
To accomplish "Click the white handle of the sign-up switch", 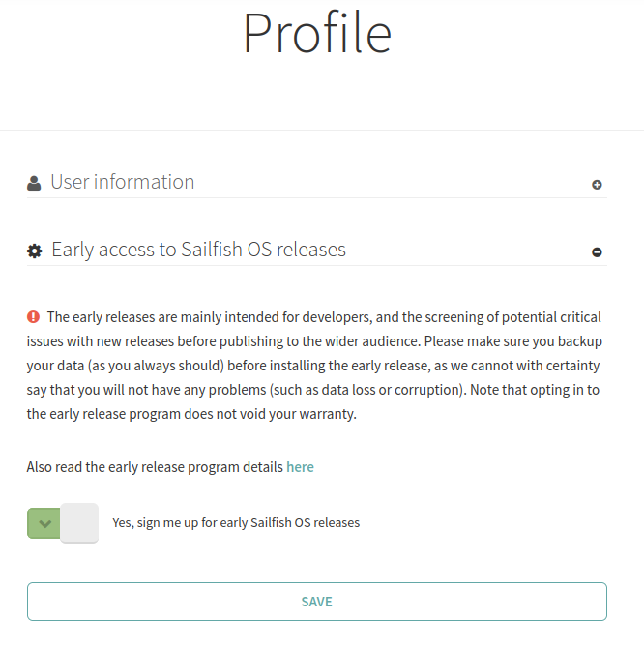I will 79,523.
